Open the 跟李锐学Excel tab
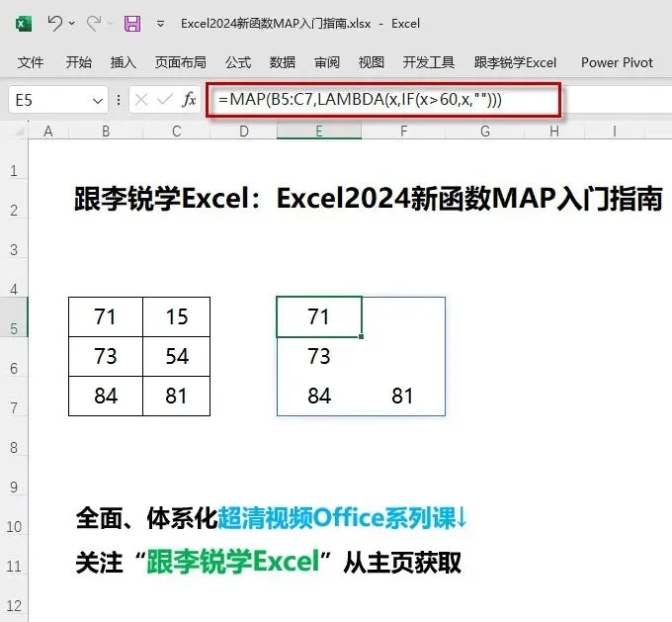Screen dimensions: 672x622 515,62
